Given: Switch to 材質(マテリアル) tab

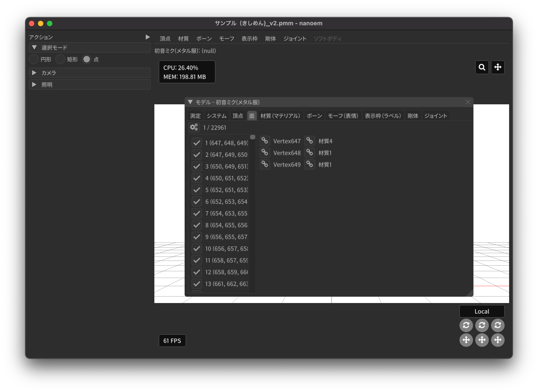Looking at the screenshot, I should [280, 116].
